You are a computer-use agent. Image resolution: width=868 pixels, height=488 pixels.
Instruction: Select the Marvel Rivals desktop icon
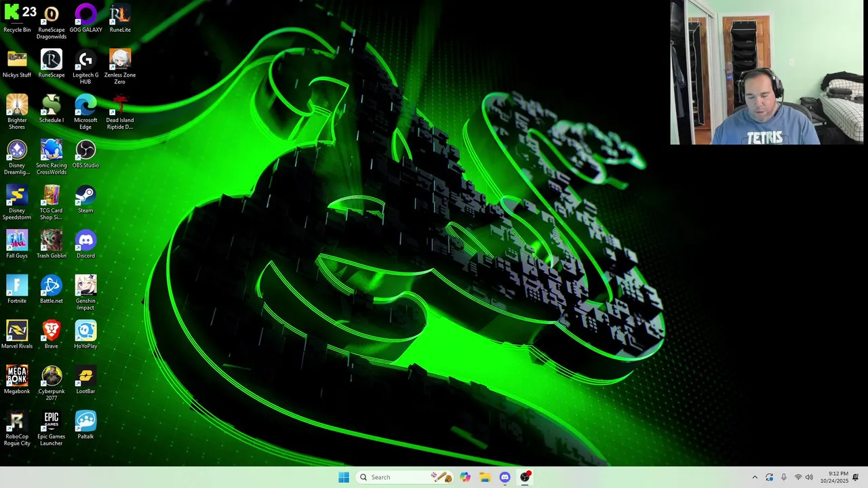[x=17, y=335]
